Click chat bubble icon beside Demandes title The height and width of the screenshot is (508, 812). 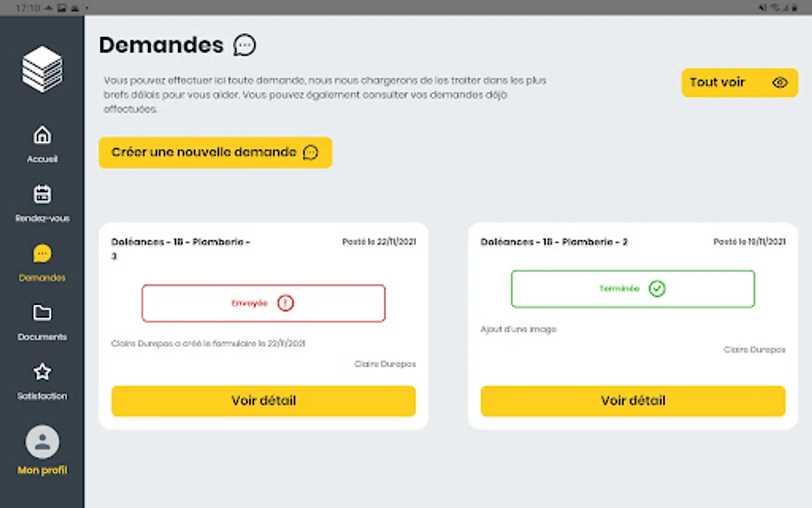tap(245, 45)
